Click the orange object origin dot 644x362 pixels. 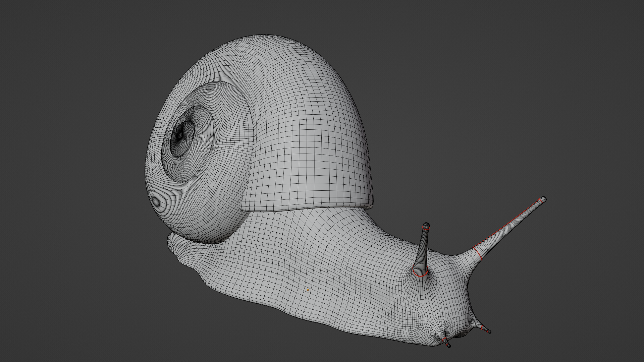pos(308,290)
